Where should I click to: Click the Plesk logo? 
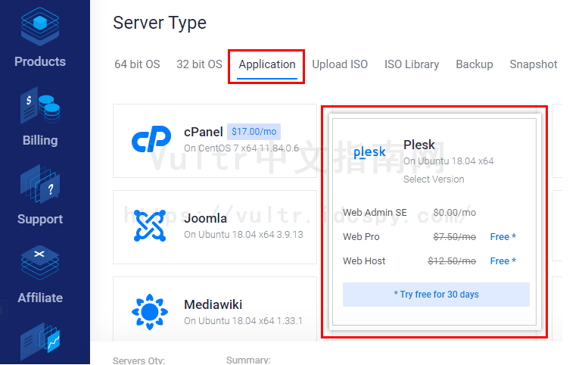pyautogui.click(x=369, y=152)
